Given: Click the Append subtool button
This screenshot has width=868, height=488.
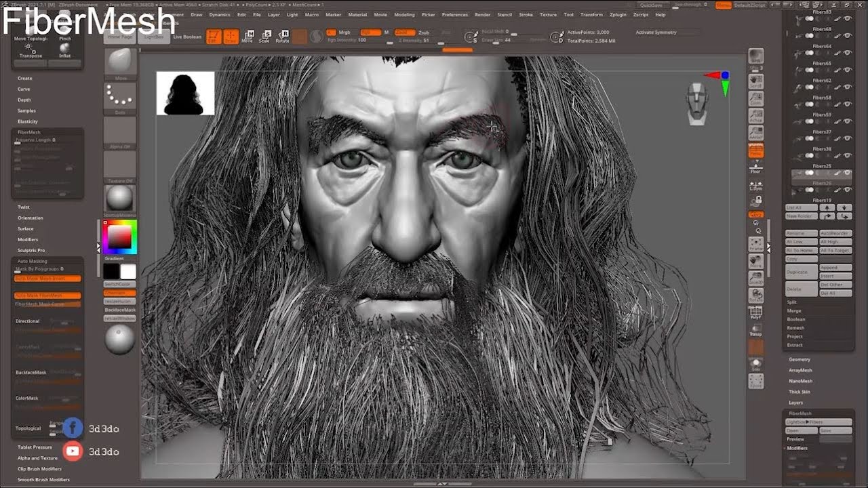Looking at the screenshot, I should click(x=835, y=268).
